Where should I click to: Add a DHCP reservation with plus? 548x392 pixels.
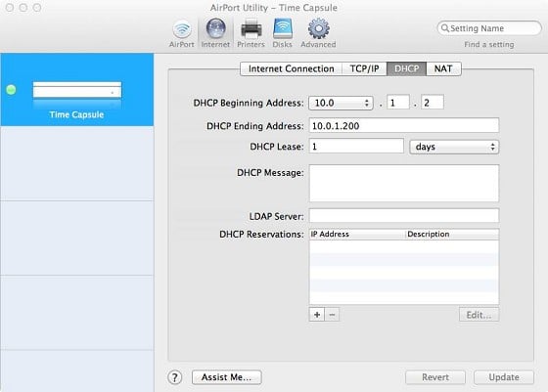[x=317, y=315]
